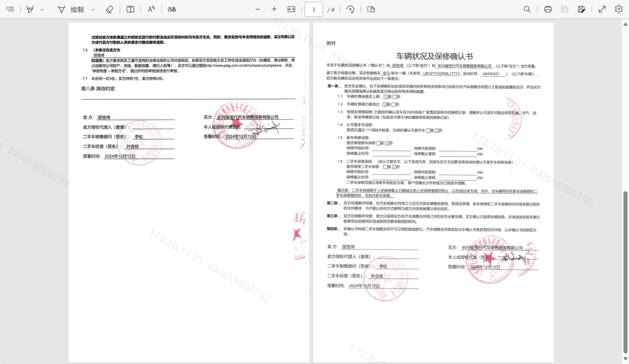The width and height of the screenshot is (629, 364).
Task: Click the page number input field
Action: click(x=314, y=9)
